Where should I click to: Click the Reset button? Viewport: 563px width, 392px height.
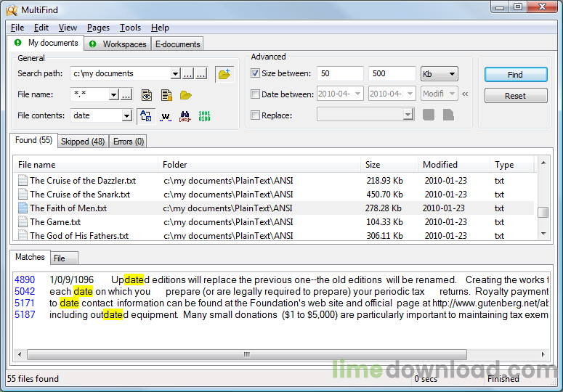tap(516, 96)
